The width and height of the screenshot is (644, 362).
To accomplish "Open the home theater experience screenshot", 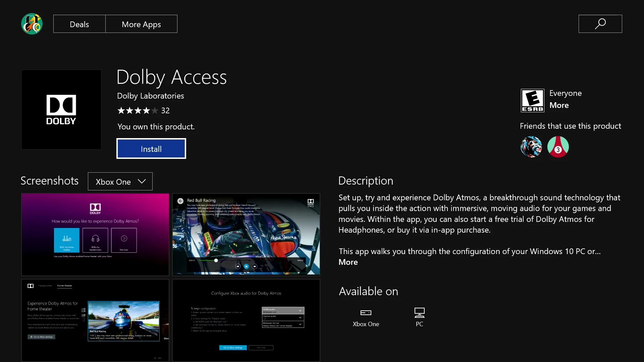I will coord(95,320).
